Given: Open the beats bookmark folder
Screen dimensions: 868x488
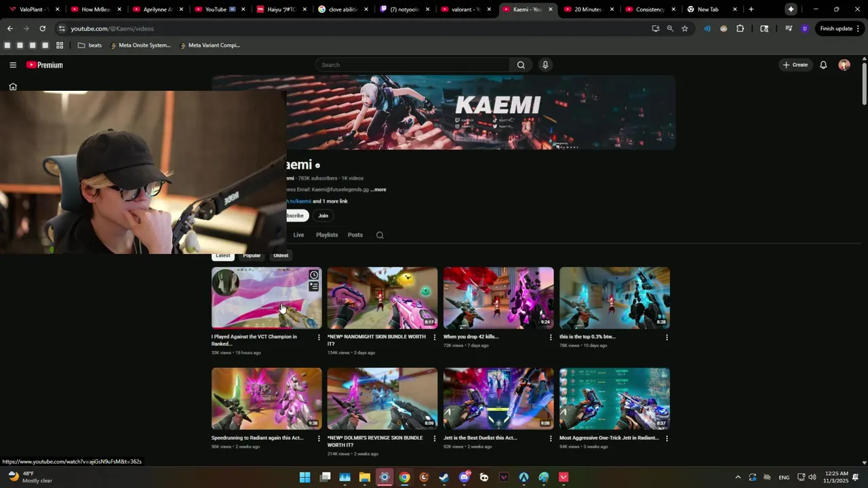Looking at the screenshot, I should (x=90, y=45).
